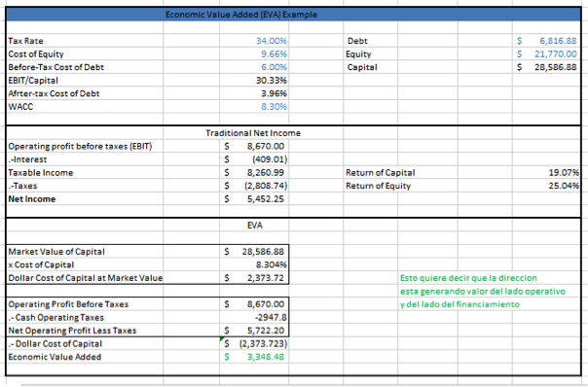Image resolution: width=588 pixels, height=387 pixels.
Task: Select the Capital total 28,586.88 cell at top right
Action: click(546, 67)
